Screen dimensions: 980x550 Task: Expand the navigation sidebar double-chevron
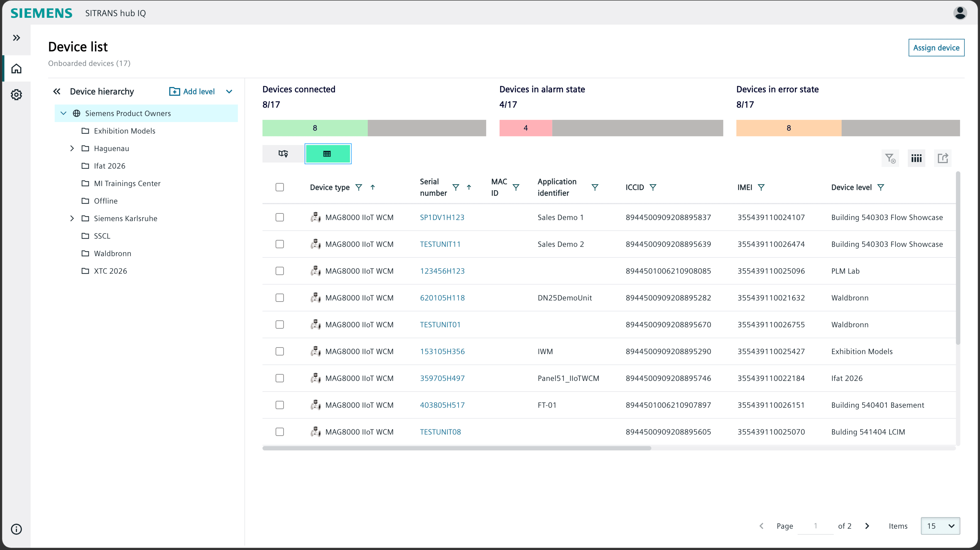coord(16,38)
